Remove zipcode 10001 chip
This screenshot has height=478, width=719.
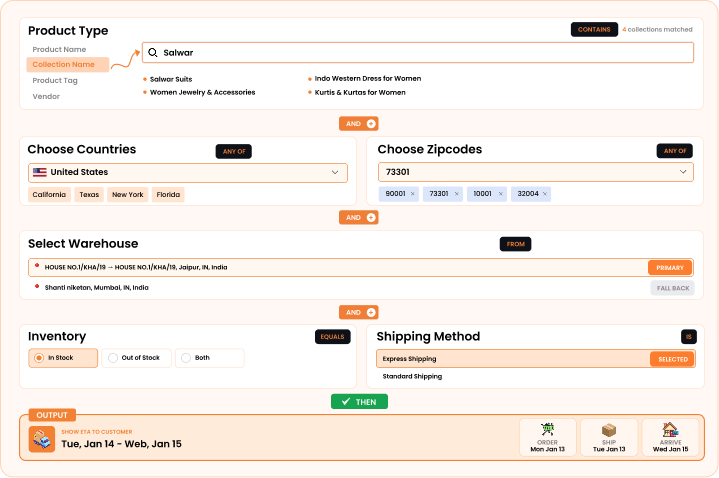click(x=501, y=194)
